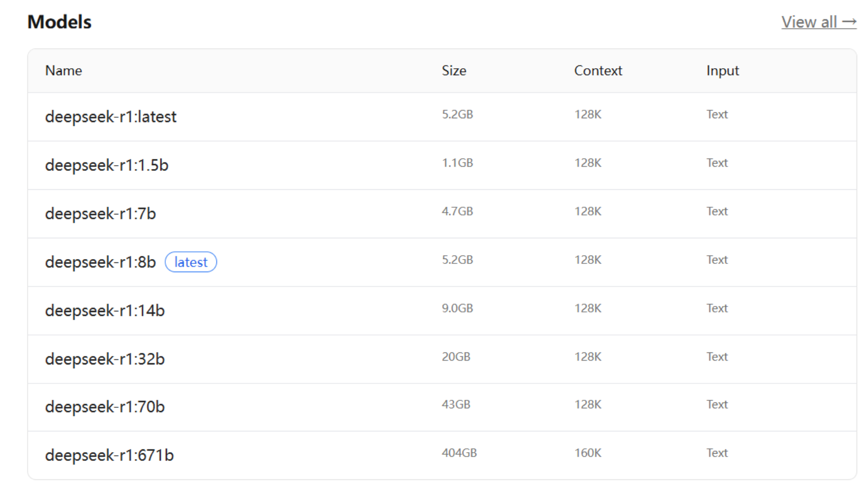
Task: Click the latest badge next to deepseek-r1:8b
Action: [x=191, y=262]
